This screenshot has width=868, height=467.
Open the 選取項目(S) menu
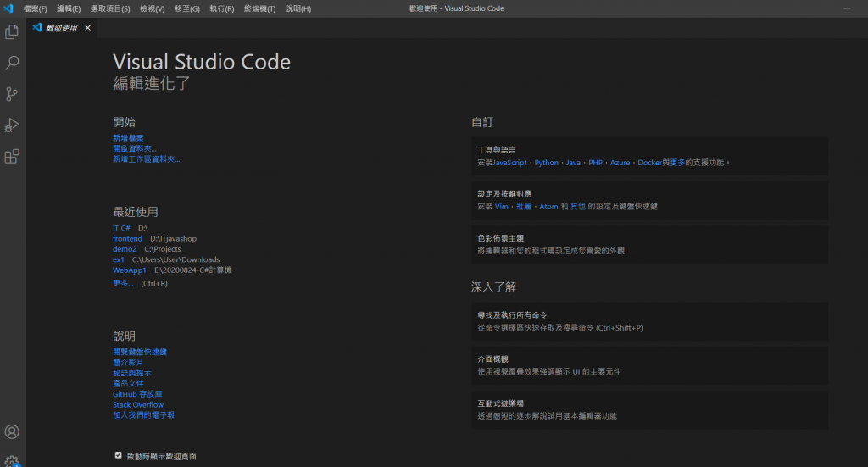coord(110,8)
